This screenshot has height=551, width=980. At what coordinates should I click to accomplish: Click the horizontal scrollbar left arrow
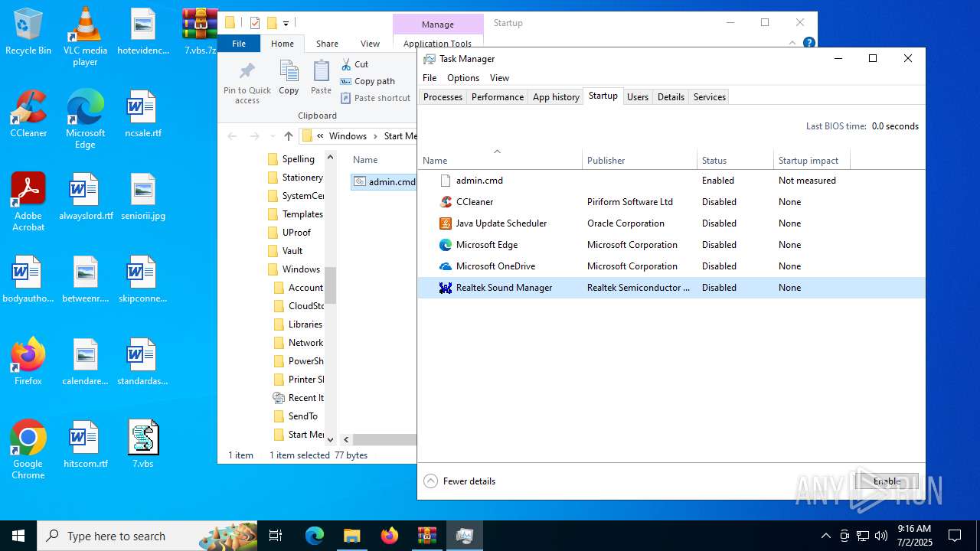tap(346, 439)
